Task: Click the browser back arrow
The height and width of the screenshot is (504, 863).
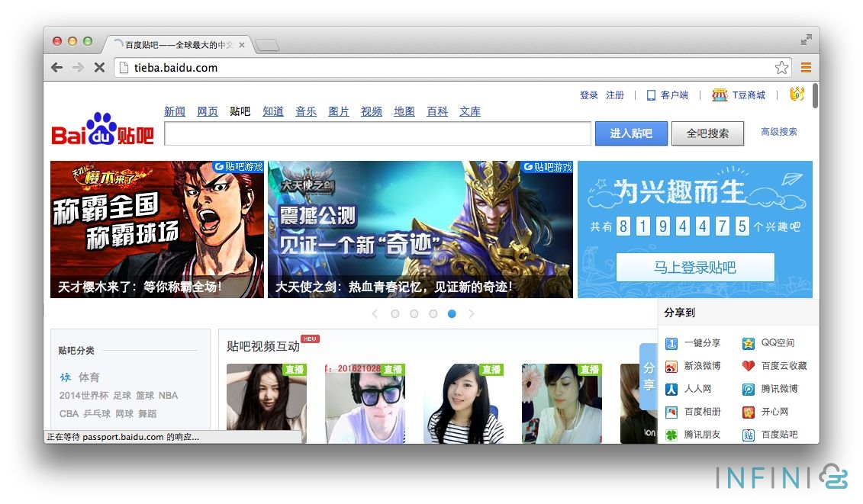Action: 57,68
